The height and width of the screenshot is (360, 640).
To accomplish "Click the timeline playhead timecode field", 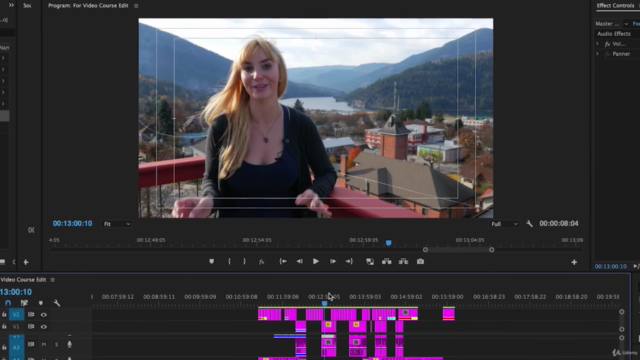I will (16, 292).
